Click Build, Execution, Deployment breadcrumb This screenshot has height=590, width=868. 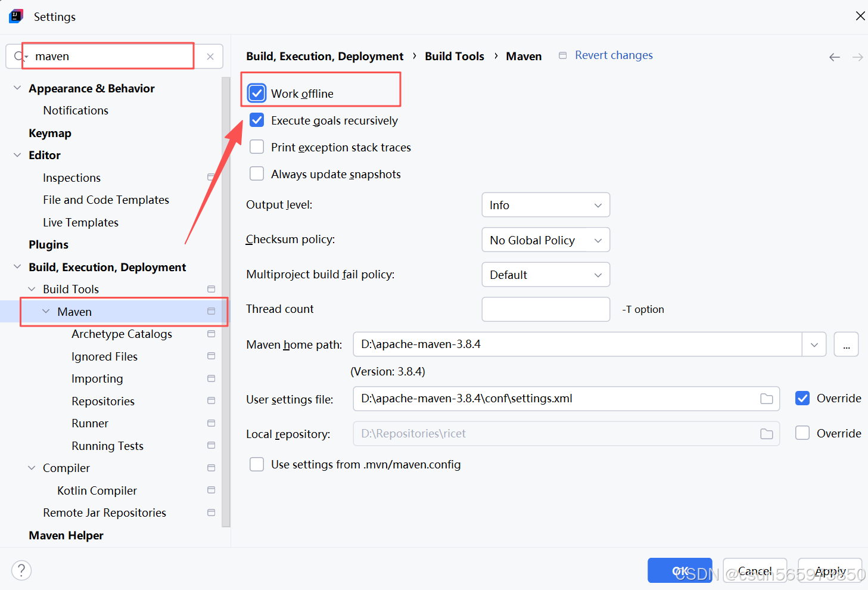325,56
